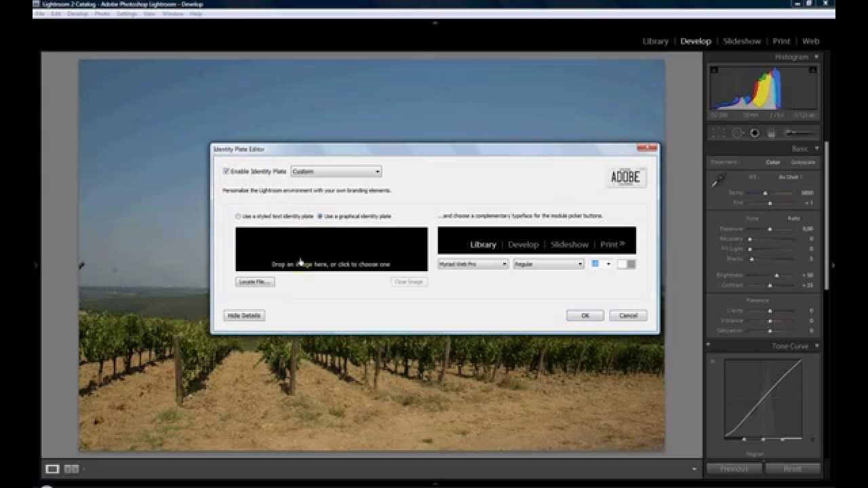Hide the right panel with side arrow
This screenshot has width=868, height=488.
(832, 265)
